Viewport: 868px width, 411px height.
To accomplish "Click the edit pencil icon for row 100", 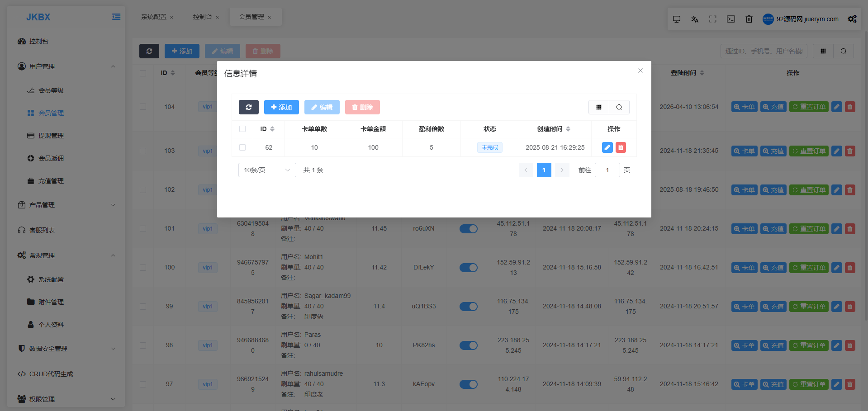I will [x=837, y=268].
